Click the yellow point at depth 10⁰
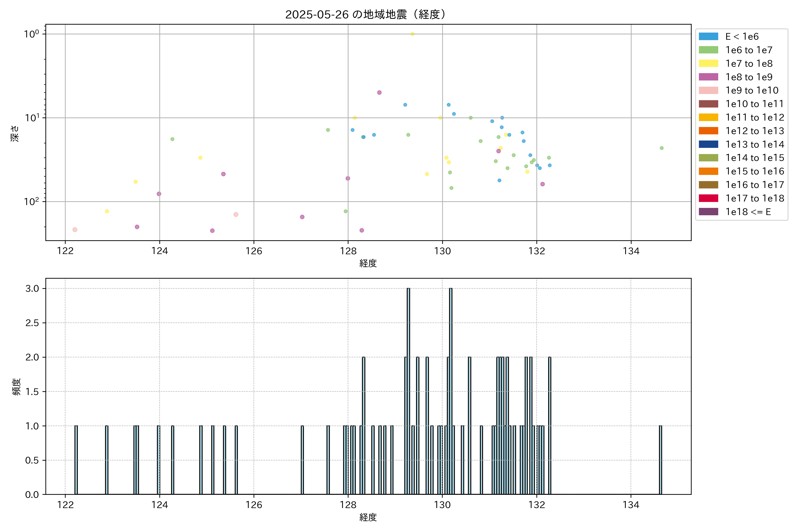The image size is (798, 532). pos(412,34)
